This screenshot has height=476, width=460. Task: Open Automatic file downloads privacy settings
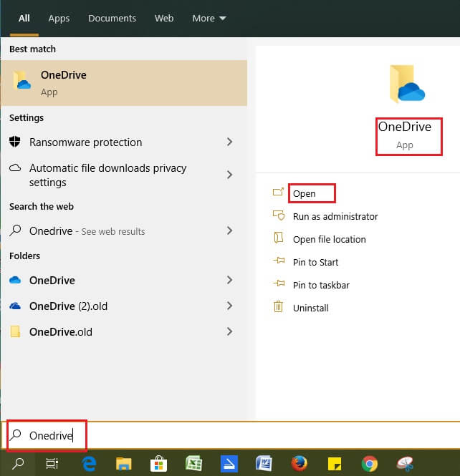click(124, 175)
